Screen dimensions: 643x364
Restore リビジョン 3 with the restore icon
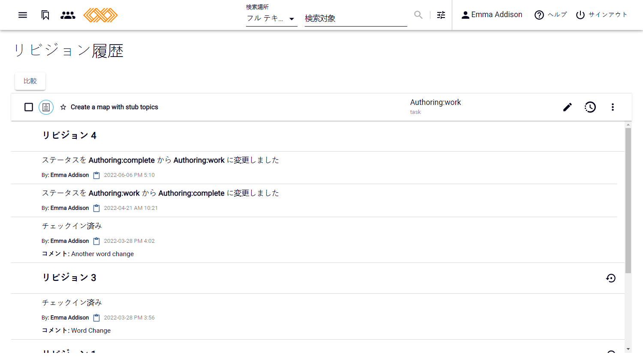tap(611, 278)
